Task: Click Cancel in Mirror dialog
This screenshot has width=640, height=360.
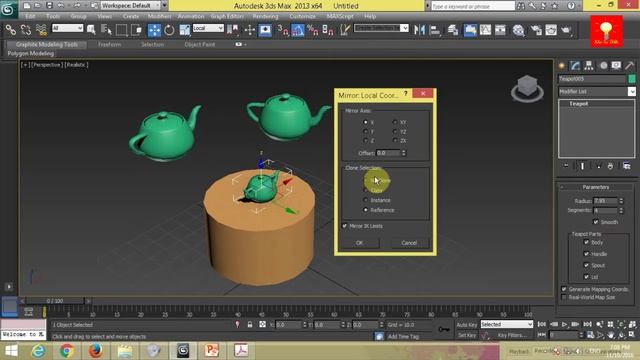Action: click(409, 243)
